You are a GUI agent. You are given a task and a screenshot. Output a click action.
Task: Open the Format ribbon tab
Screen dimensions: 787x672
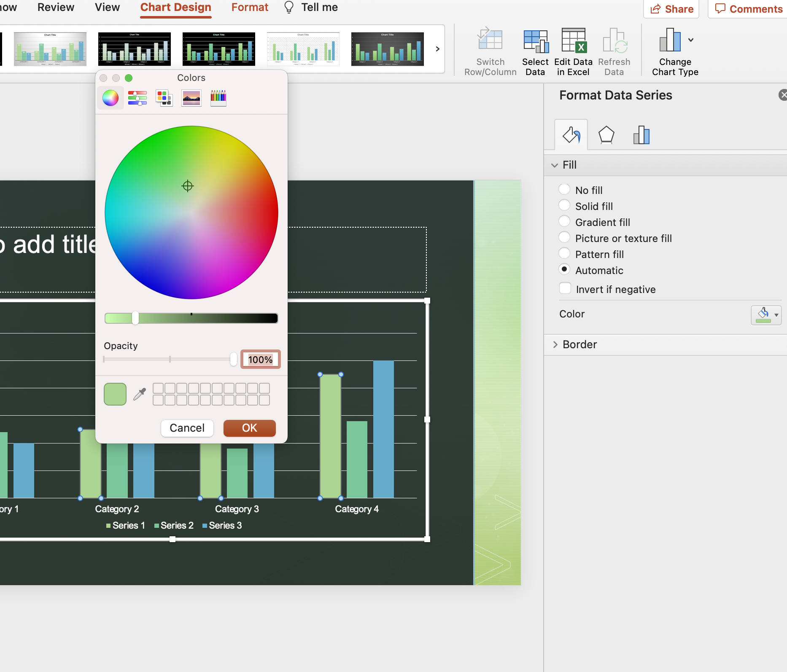click(x=250, y=7)
